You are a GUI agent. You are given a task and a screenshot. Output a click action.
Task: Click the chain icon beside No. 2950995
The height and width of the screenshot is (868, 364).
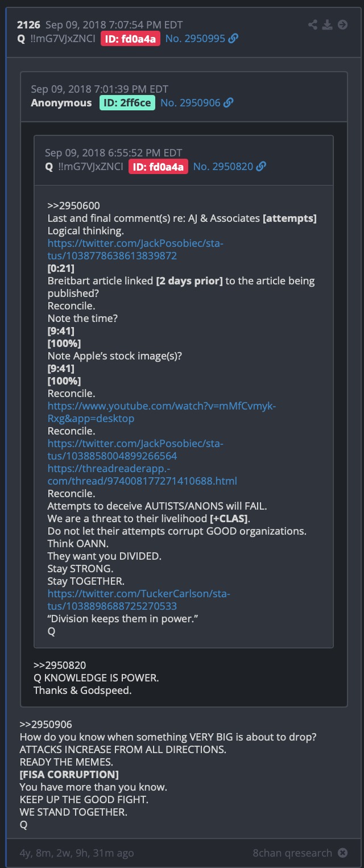point(233,39)
